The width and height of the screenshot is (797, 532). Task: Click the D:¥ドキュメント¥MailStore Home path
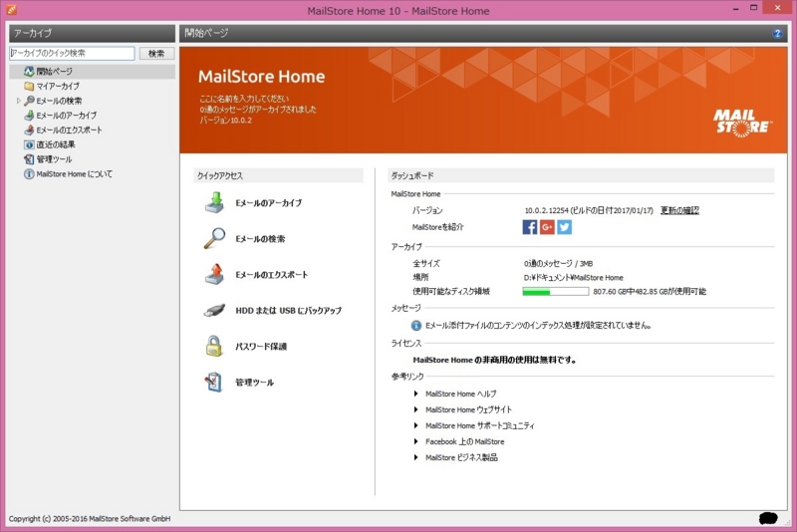(x=574, y=277)
